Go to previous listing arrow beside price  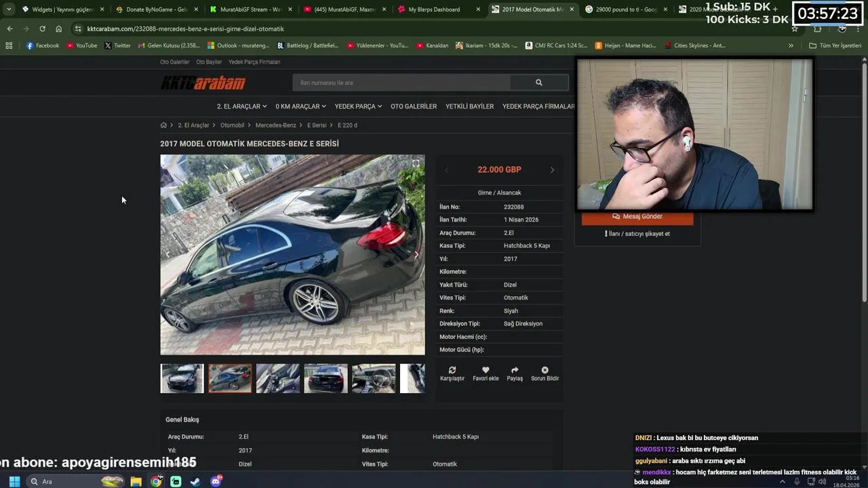pyautogui.click(x=447, y=170)
